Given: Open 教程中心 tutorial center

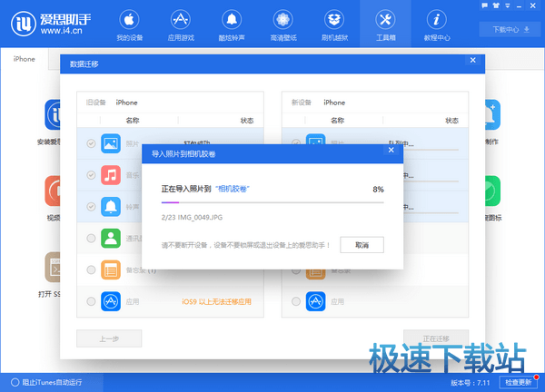Looking at the screenshot, I should 437,25.
